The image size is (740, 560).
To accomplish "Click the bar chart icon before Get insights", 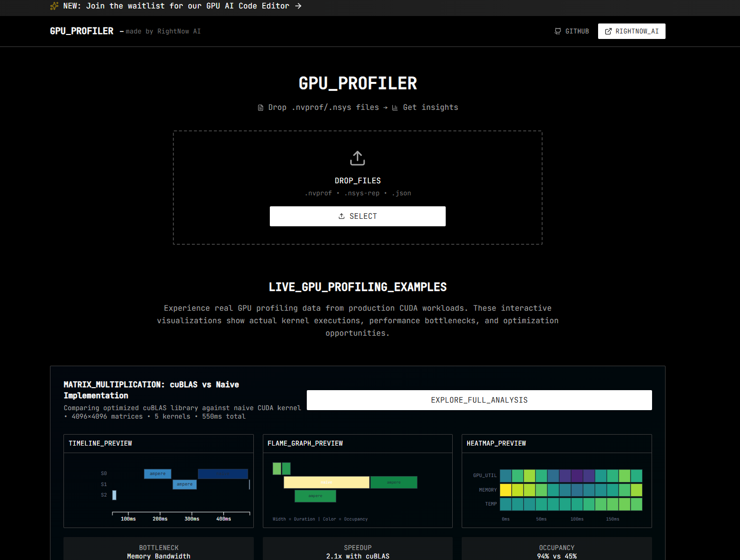I will click(x=395, y=107).
